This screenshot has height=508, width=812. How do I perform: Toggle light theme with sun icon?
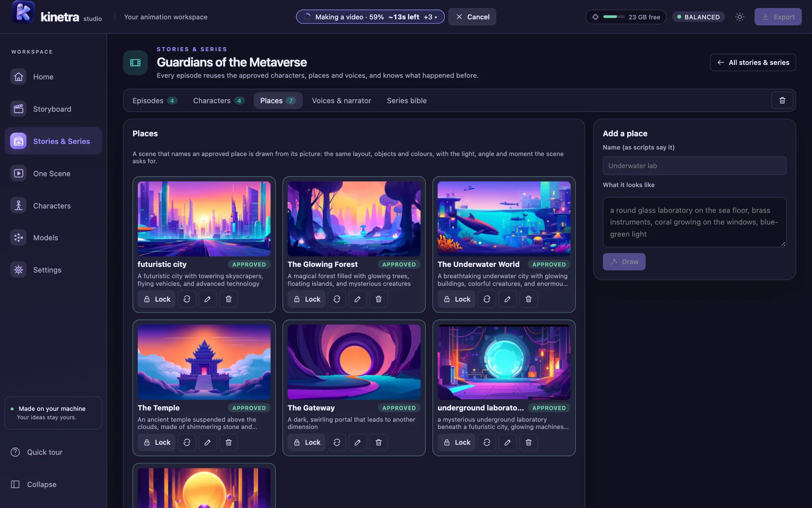pos(739,17)
